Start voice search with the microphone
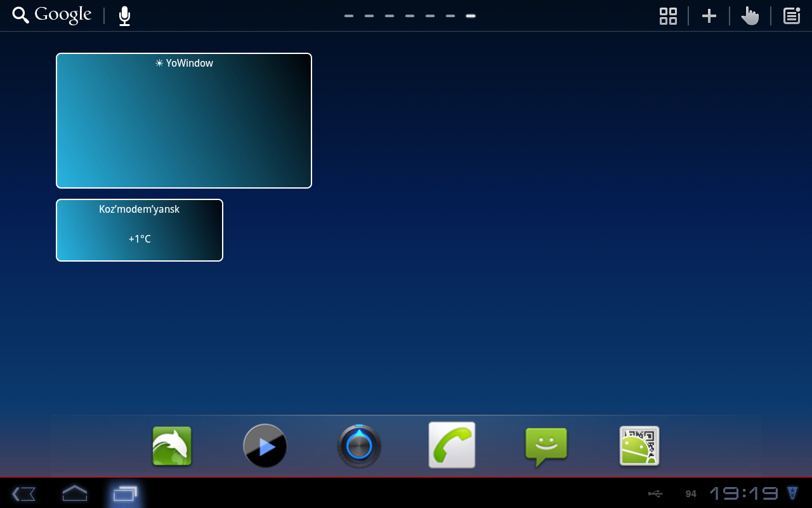This screenshot has width=812, height=508. click(124, 16)
